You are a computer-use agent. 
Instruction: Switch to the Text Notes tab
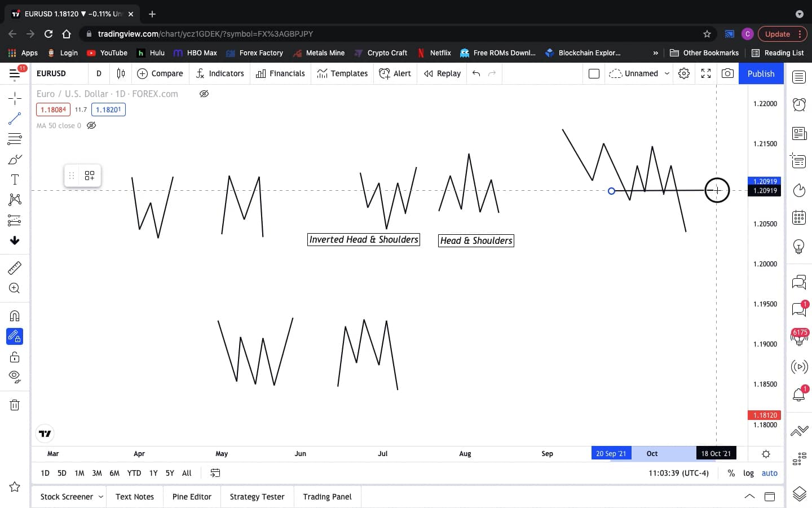[135, 497]
